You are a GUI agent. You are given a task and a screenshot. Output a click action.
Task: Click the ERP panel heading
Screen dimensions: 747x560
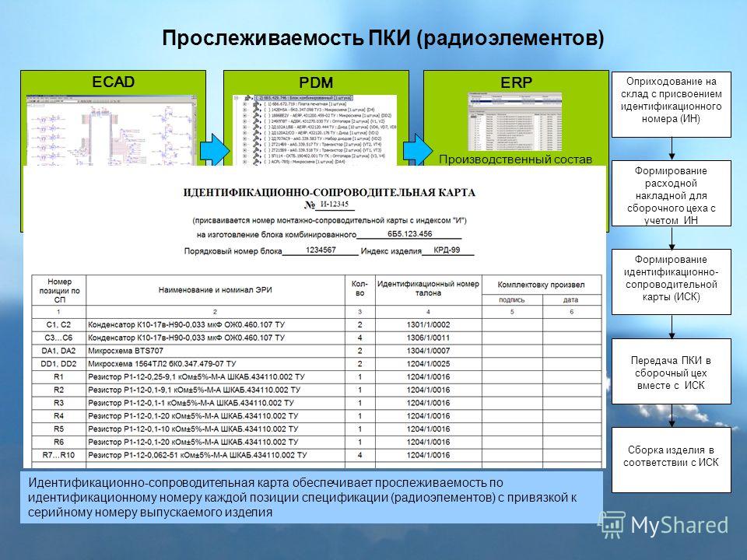[516, 82]
